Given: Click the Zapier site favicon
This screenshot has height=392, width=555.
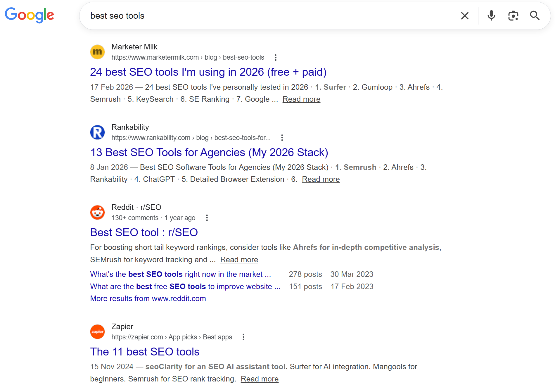Looking at the screenshot, I should coord(97,331).
